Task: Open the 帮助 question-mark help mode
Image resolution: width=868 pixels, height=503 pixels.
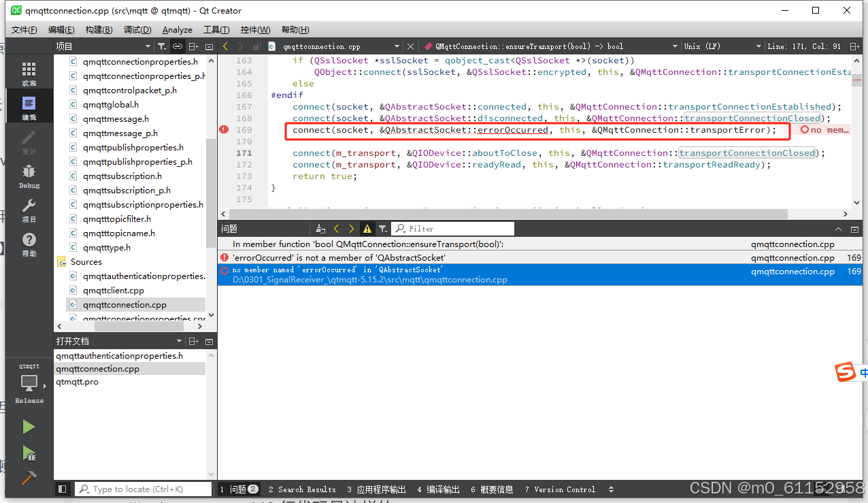Action: pos(29,242)
